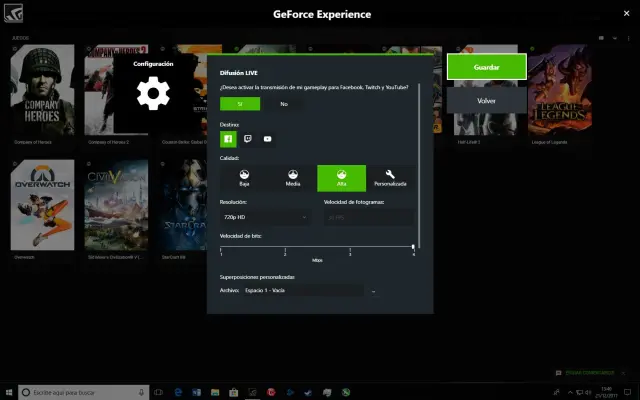This screenshot has height=400, width=640.
Task: Select the Company of Heroes game cover
Action: click(42, 90)
